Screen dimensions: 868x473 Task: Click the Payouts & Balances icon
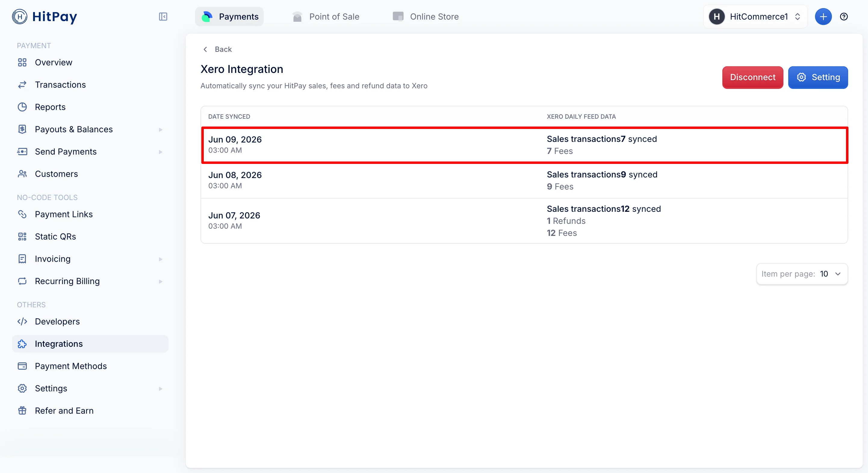22,129
